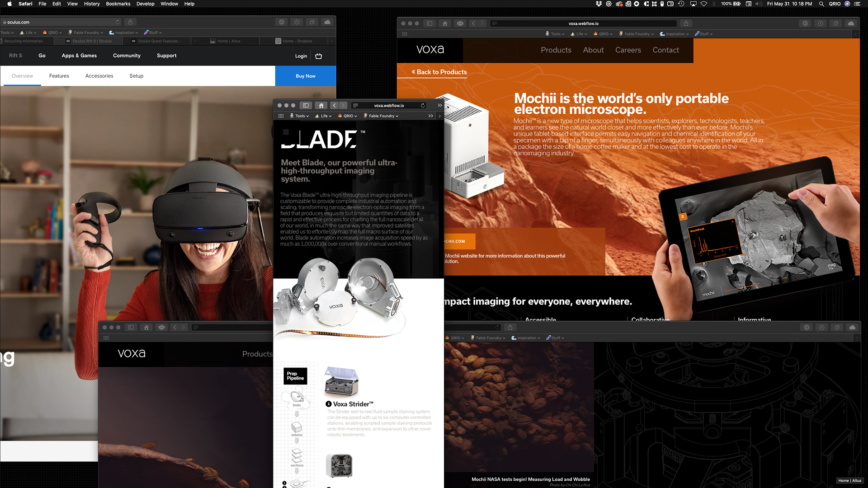Show tab overview in bottom Voxa window

pos(837,328)
